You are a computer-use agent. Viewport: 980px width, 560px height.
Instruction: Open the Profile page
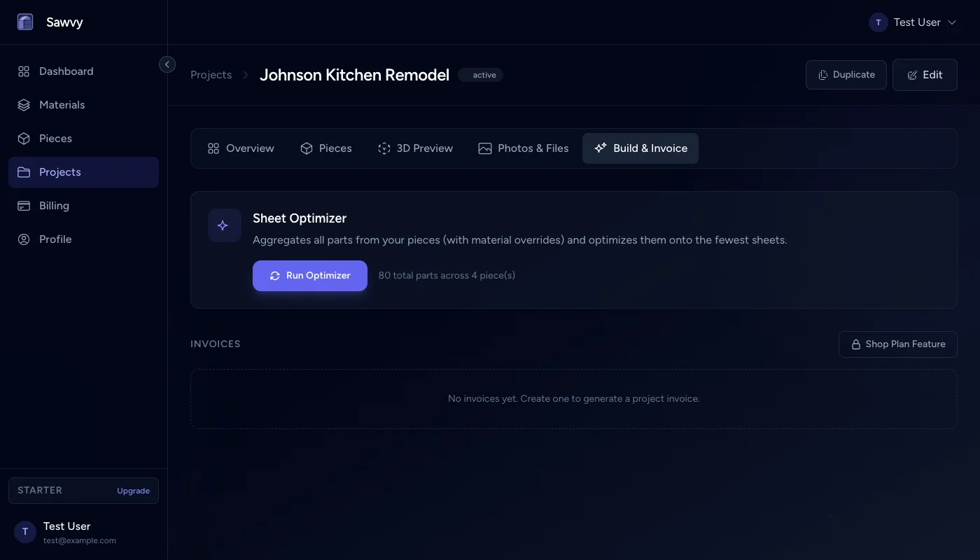(x=55, y=239)
